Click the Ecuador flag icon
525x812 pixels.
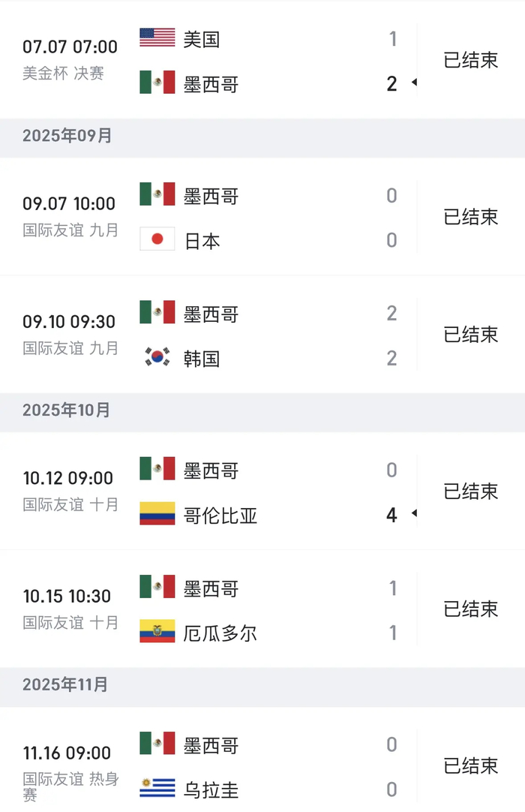point(157,632)
